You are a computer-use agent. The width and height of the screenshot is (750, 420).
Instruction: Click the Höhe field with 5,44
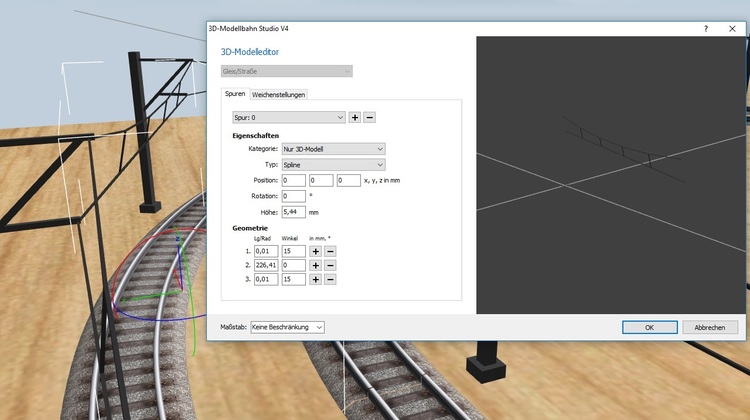tap(293, 212)
